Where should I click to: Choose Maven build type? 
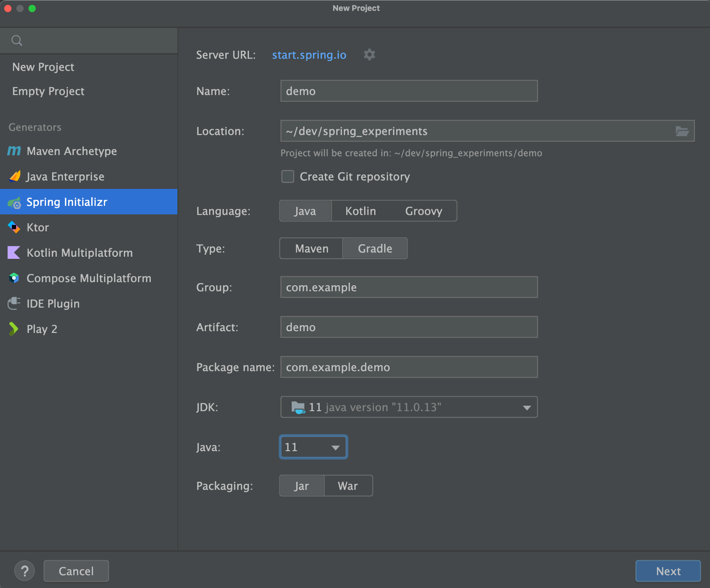click(x=312, y=248)
